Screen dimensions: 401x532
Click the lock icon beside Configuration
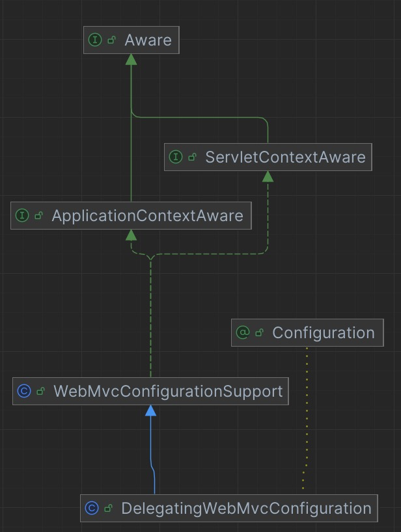click(259, 333)
